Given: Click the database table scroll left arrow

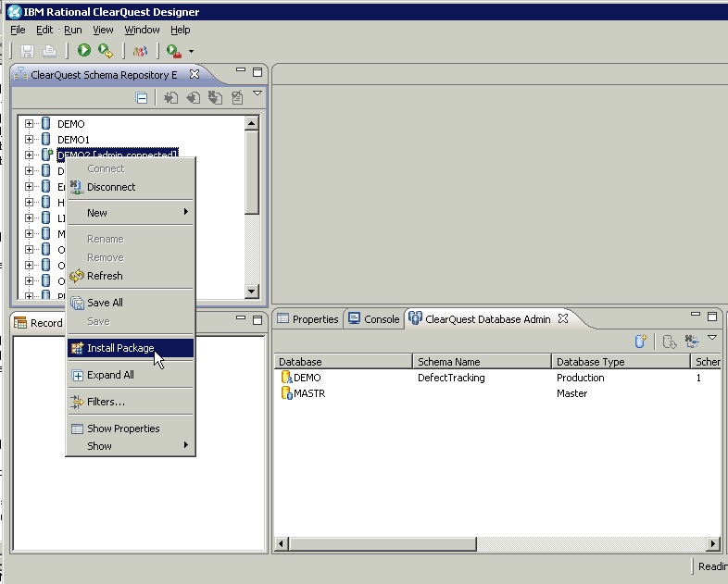Looking at the screenshot, I should (x=281, y=543).
